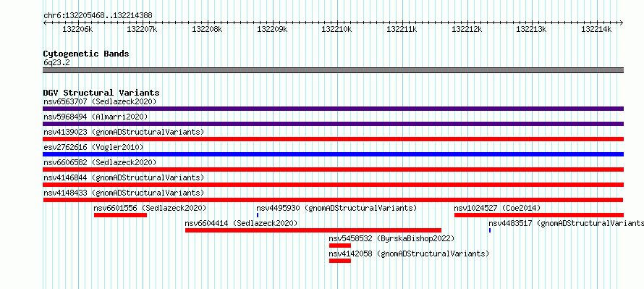Select the nsv6601556 short red bar

(120, 215)
